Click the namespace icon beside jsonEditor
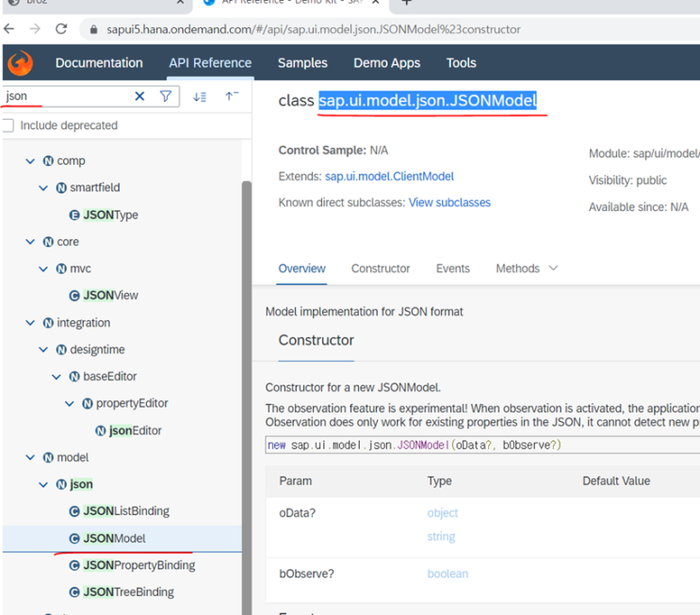700x615 pixels. [101, 430]
